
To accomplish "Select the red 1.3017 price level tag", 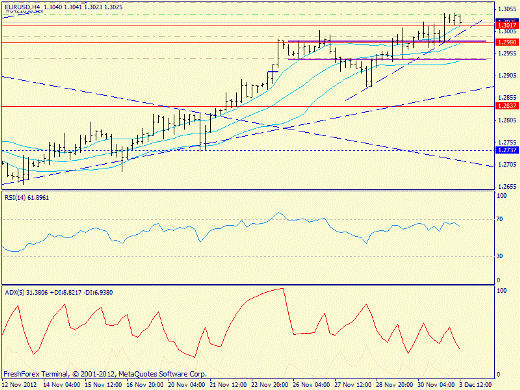I will pos(507,25).
